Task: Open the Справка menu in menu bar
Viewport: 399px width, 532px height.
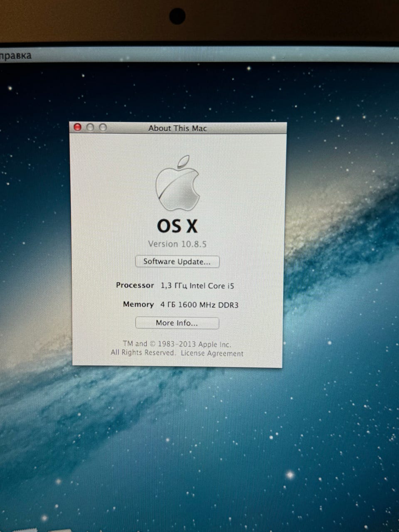Action: click(15, 56)
